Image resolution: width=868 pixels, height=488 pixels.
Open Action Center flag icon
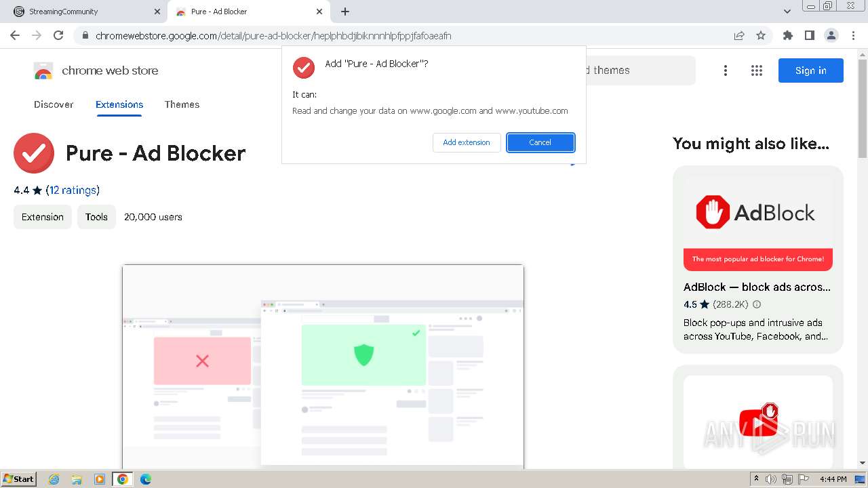coord(804,479)
